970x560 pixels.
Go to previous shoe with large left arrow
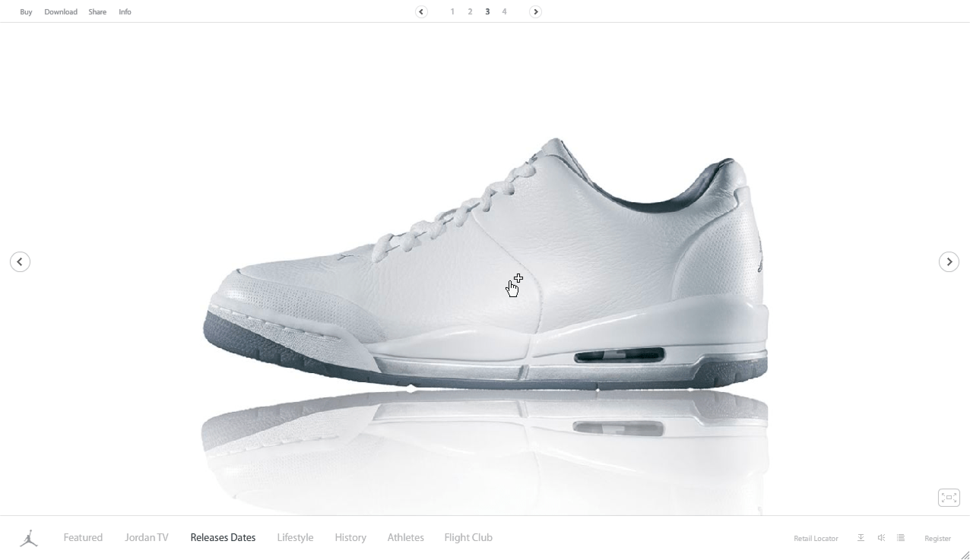[x=20, y=262]
